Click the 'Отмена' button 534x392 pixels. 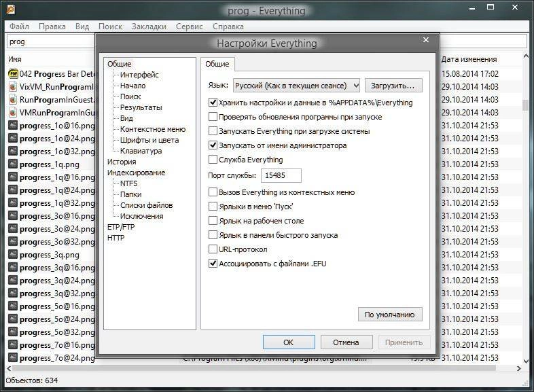(x=346, y=342)
